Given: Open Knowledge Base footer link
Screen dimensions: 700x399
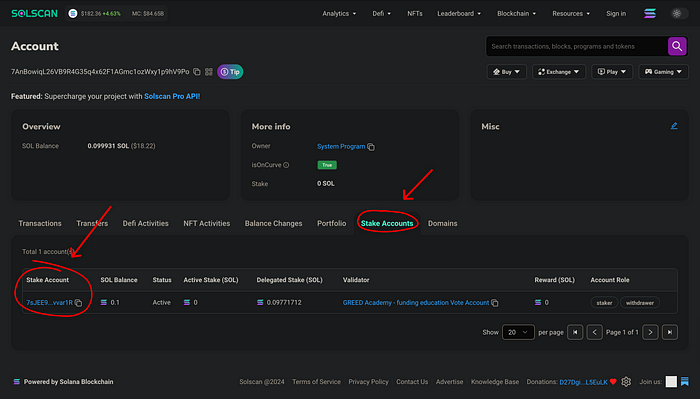Looking at the screenshot, I should (495, 382).
